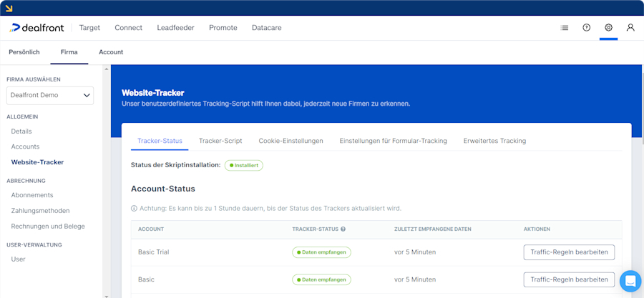Viewport: 644px width, 298px height.
Task: Open Rechnungen und Belege in sidebar
Action: coord(48,227)
